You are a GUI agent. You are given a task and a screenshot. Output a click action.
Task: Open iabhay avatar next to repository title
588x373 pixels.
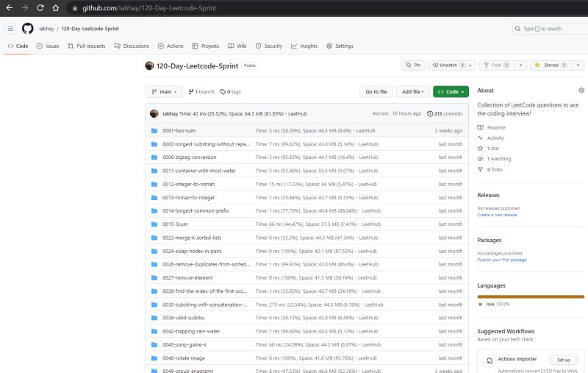pos(149,65)
